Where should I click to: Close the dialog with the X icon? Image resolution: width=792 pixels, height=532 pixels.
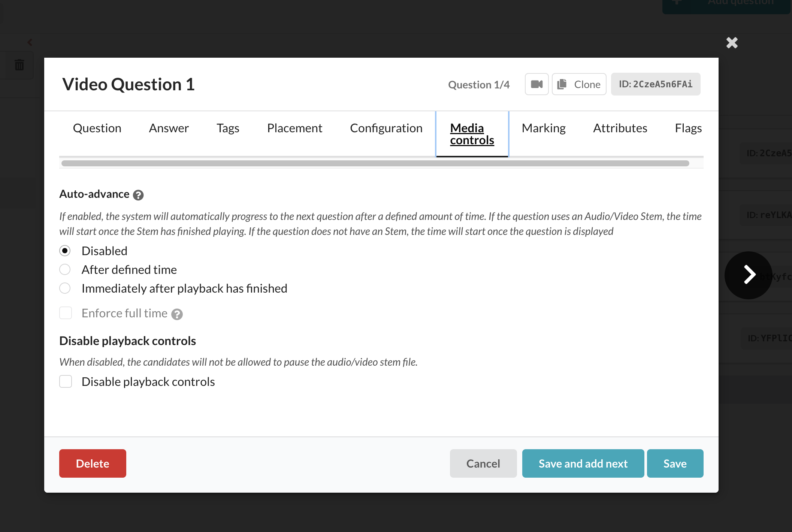(732, 43)
